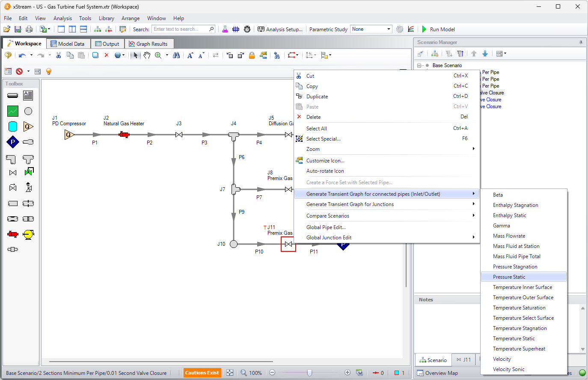Switch to the Model Data tab
Screen dimensions: 588x380
68,44
